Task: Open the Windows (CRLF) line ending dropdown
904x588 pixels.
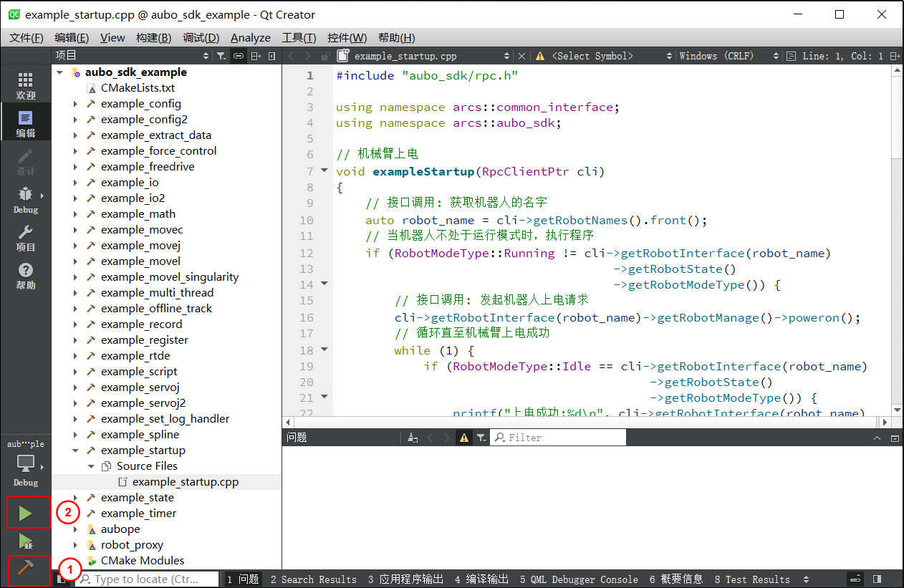Action: (729, 56)
